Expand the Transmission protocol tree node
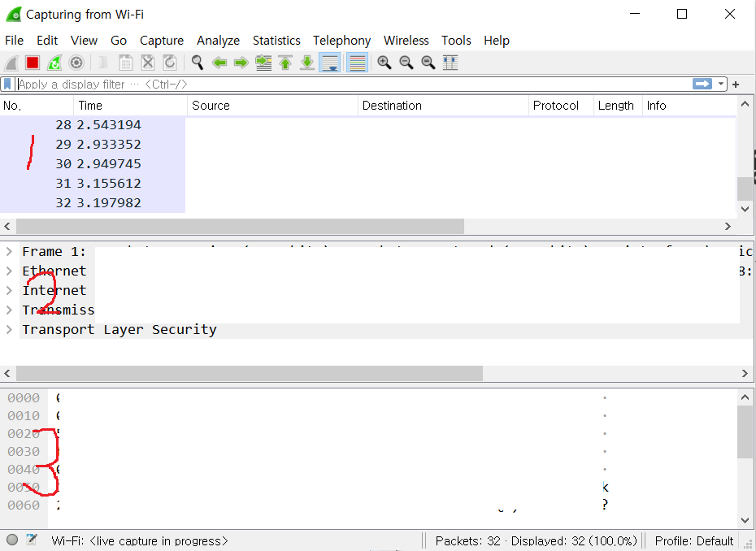This screenshot has width=756, height=551. pyautogui.click(x=9, y=310)
